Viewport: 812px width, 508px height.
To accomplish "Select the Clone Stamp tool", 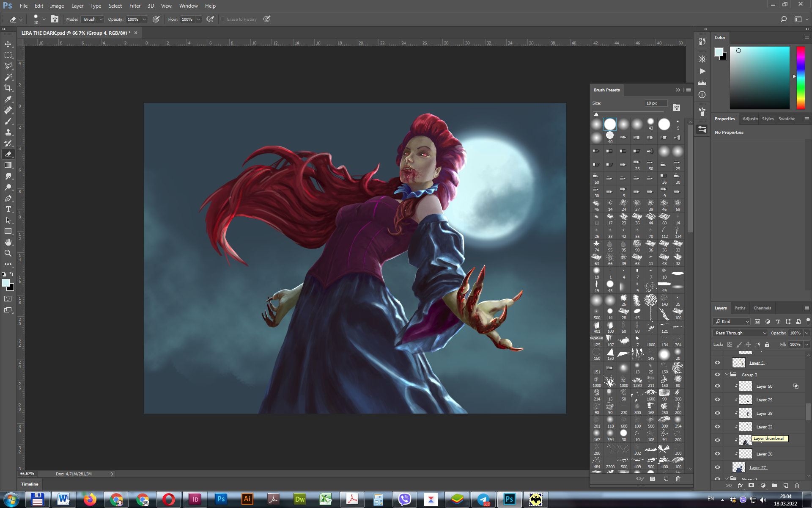I will (8, 132).
